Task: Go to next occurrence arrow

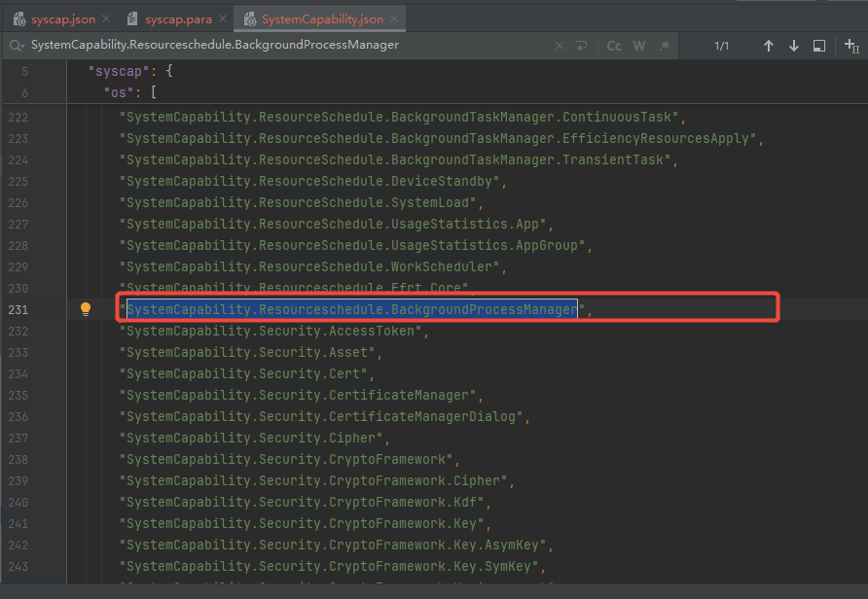Action: [794, 46]
